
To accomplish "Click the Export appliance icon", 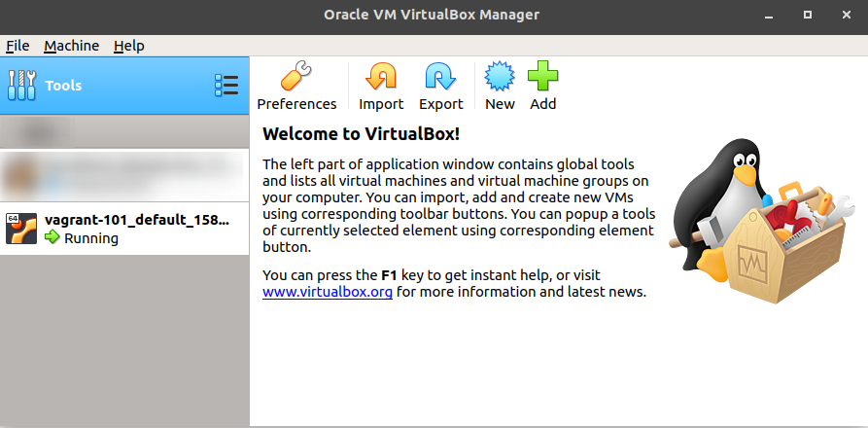I will (x=440, y=76).
